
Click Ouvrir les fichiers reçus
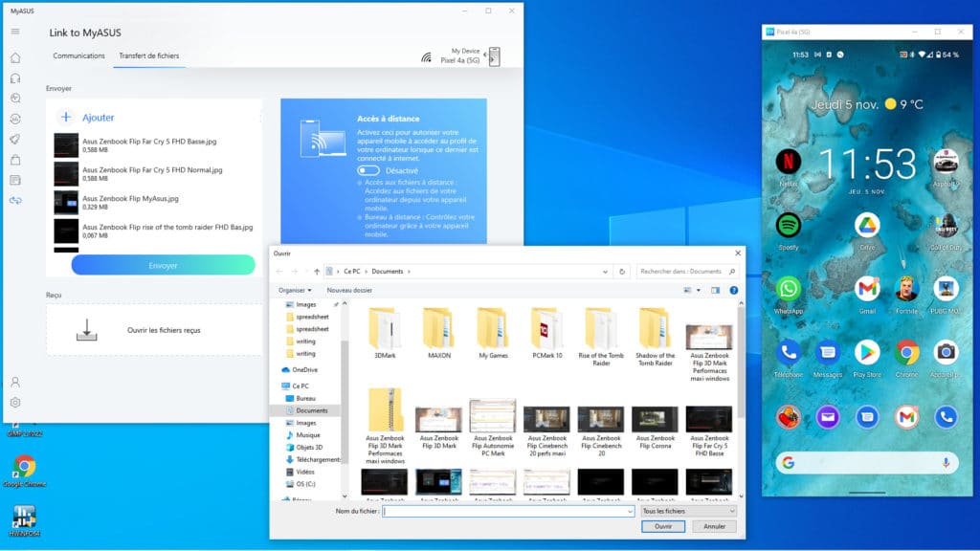click(164, 330)
